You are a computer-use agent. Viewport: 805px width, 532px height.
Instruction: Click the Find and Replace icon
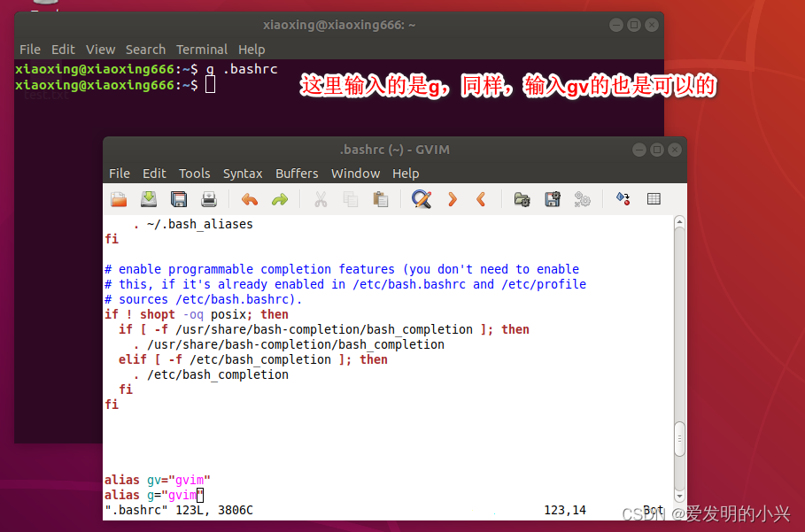(x=422, y=199)
